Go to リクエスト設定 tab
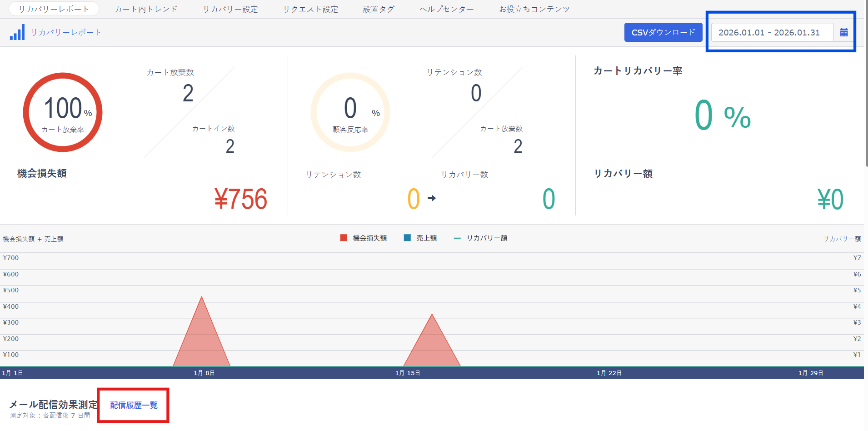 click(x=310, y=9)
